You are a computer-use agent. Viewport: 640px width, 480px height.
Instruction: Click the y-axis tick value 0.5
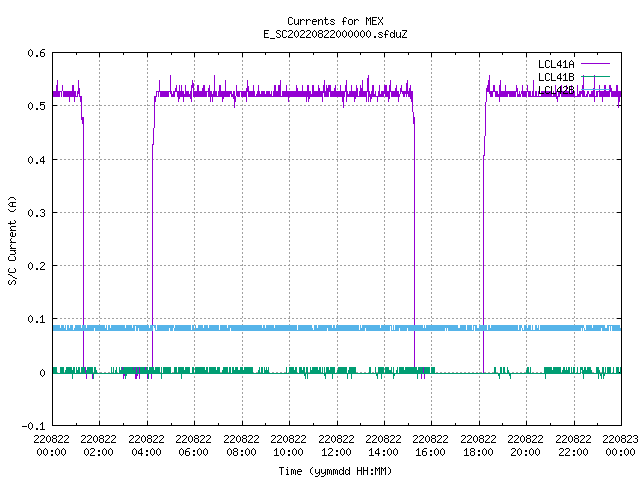click(36, 106)
